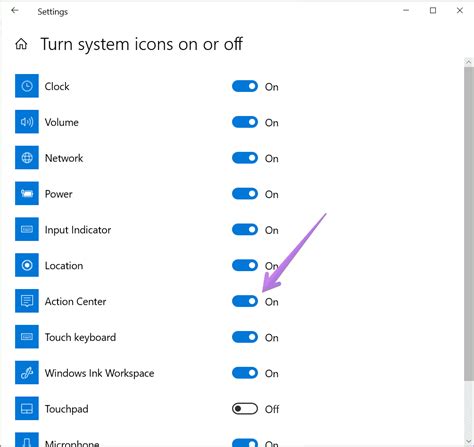Screen dimensions: 474x447
Task: Click the Touch keyboard icon tile
Action: pos(27,337)
